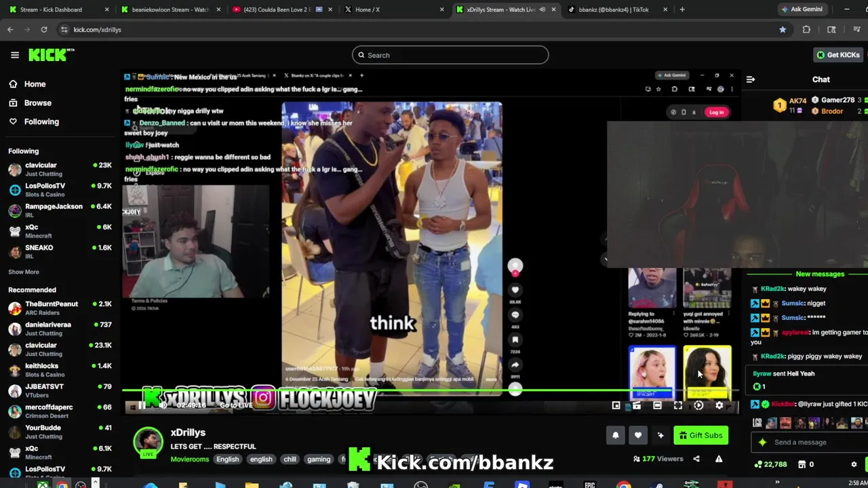Report stream warning icon
This screenshot has height=488, width=868.
point(719,459)
